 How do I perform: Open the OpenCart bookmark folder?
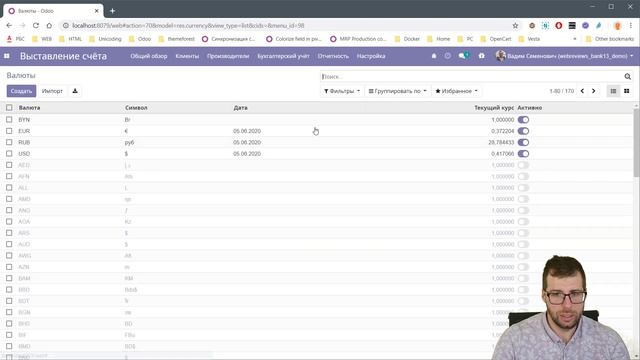(x=496, y=39)
